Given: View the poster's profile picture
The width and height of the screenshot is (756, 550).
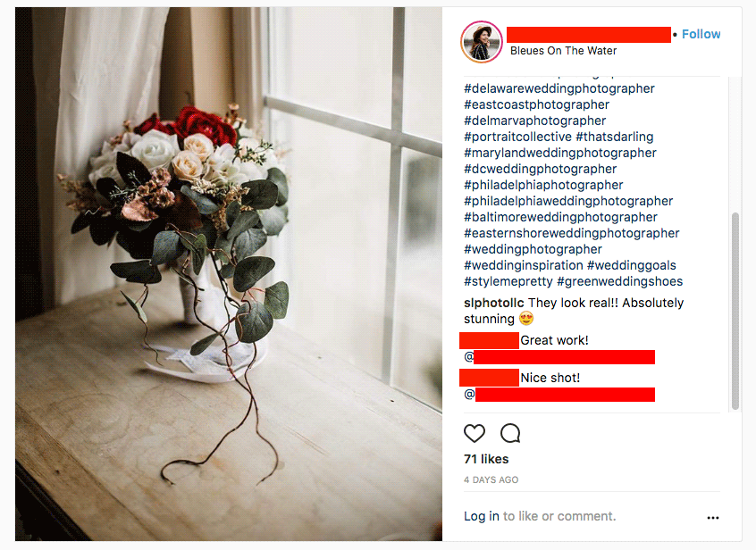Looking at the screenshot, I should coord(481,42).
